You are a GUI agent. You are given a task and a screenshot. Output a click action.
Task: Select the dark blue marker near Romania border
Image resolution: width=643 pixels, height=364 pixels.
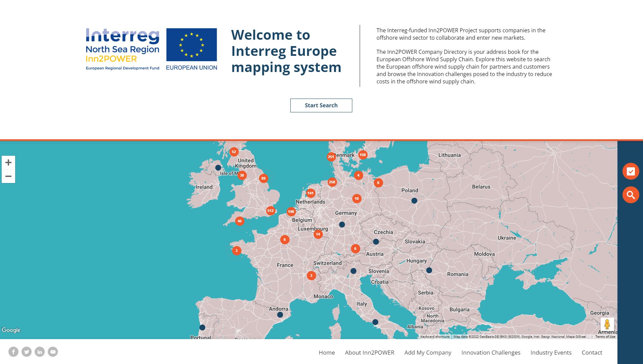tap(429, 270)
